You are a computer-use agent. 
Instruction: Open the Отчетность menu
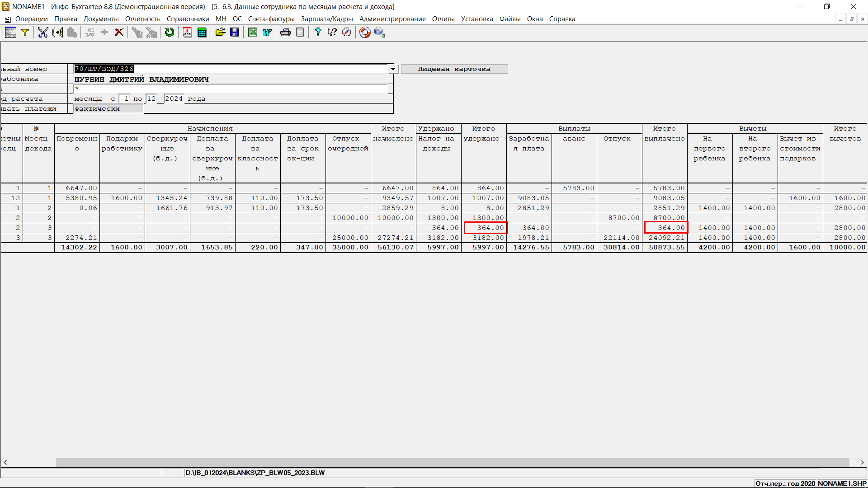pos(143,19)
